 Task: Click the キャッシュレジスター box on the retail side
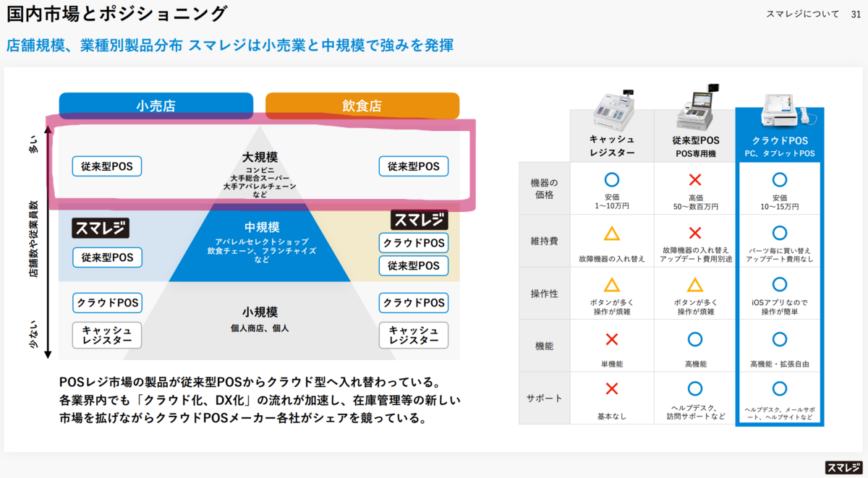point(107,335)
